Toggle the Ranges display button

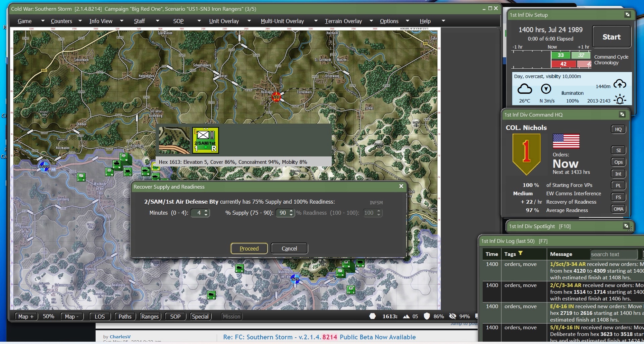tap(150, 317)
